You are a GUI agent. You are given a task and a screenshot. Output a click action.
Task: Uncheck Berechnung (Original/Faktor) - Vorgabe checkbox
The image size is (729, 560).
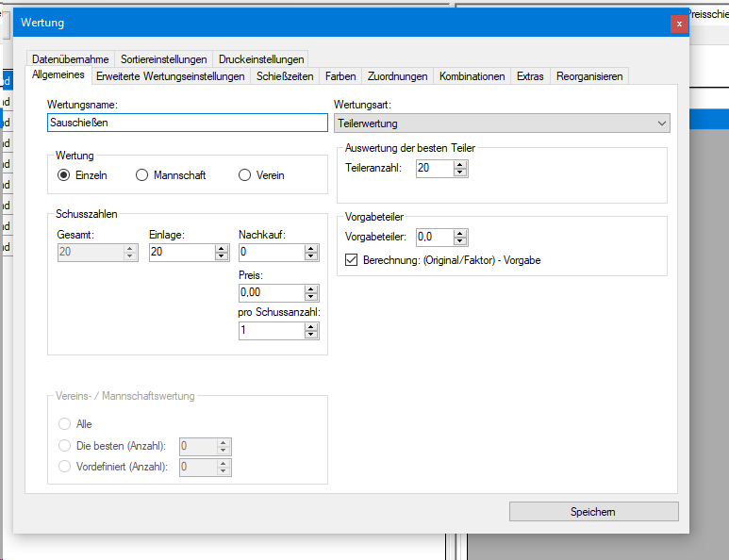(352, 260)
